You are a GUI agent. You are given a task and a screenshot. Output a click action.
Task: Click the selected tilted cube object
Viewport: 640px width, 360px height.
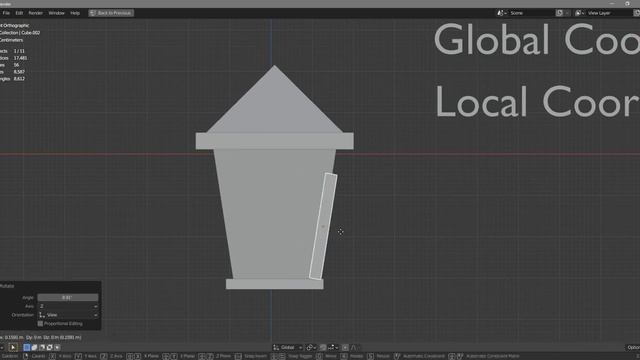coord(323,227)
